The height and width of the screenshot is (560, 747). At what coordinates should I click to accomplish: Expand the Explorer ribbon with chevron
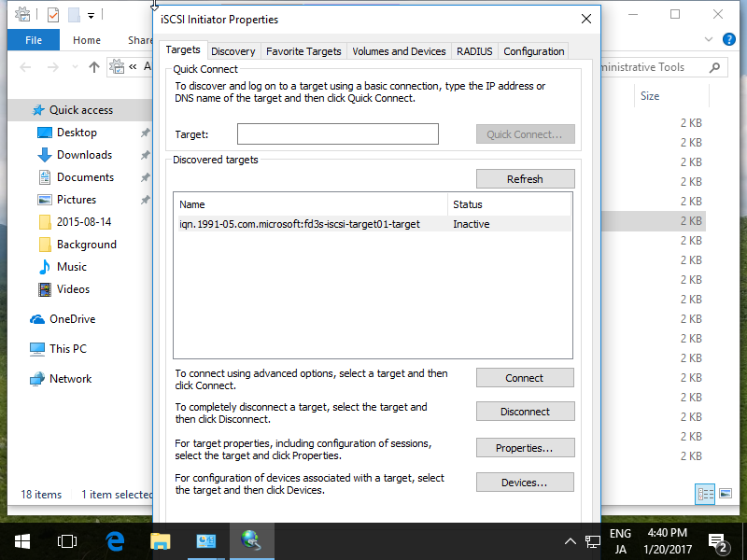(x=709, y=39)
